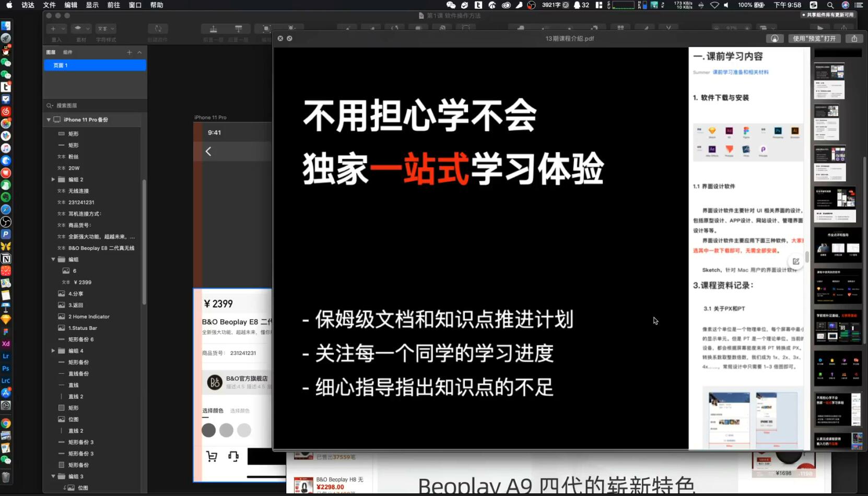Launch Google Chrome from the Dock
Image resolution: width=868 pixels, height=496 pixels.
6,423
